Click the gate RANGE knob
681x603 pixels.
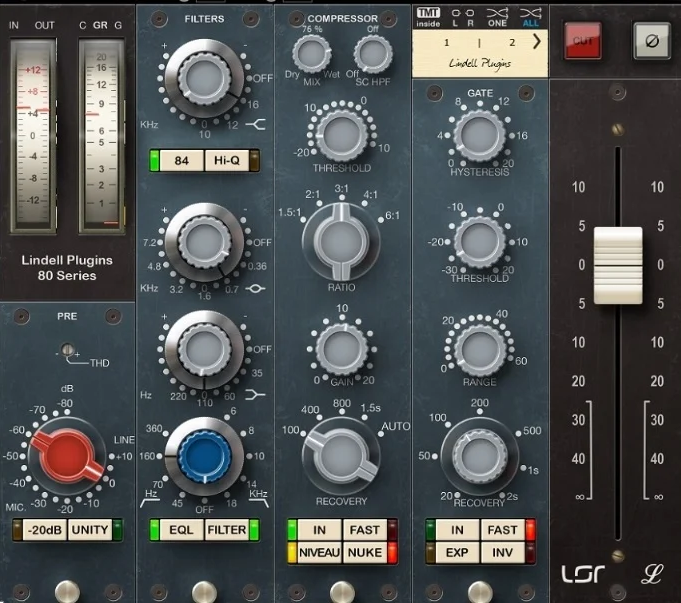[x=479, y=350]
